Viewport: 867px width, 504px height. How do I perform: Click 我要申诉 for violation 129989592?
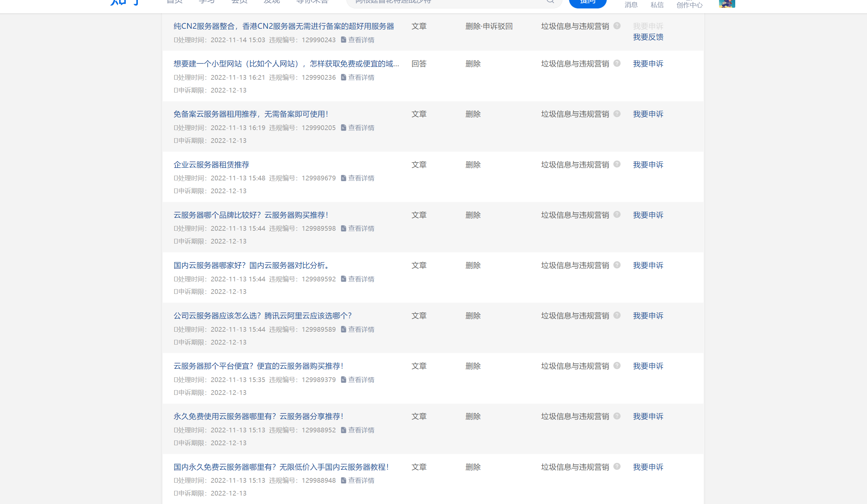pyautogui.click(x=648, y=265)
